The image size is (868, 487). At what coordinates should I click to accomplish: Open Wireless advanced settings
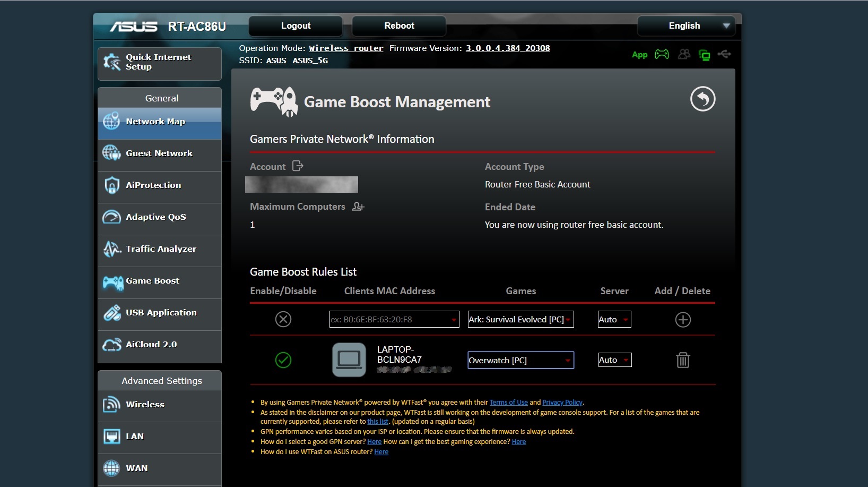[x=160, y=406]
